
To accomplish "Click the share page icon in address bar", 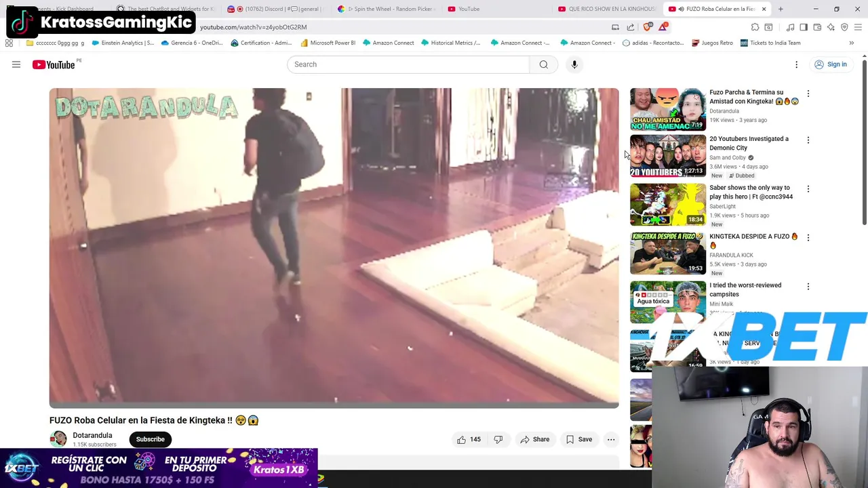I will [x=631, y=27].
